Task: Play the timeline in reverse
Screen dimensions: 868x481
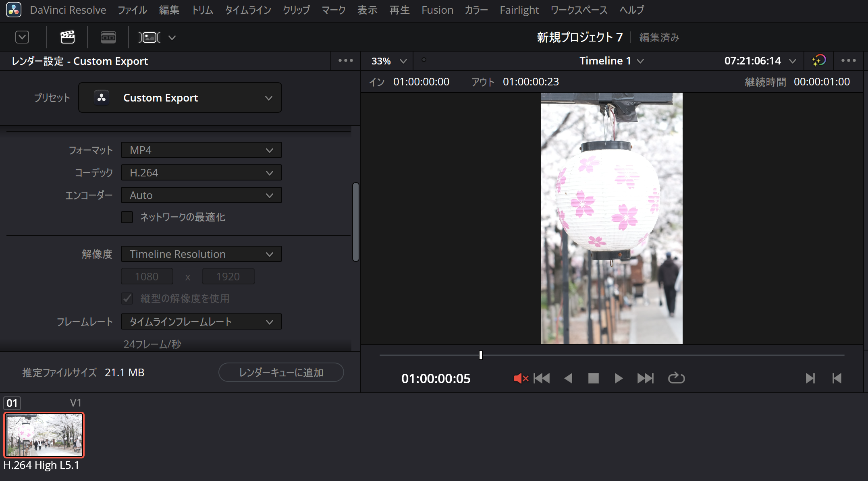Action: tap(568, 378)
